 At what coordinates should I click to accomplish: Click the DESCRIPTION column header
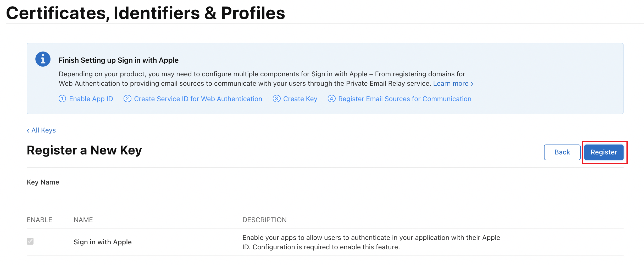[x=264, y=220]
